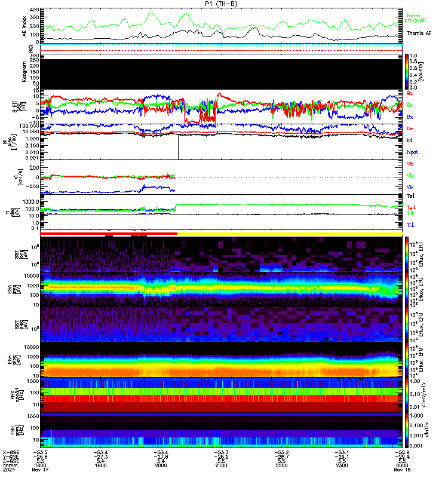Click the yellow segment of the mode bar

290,234
